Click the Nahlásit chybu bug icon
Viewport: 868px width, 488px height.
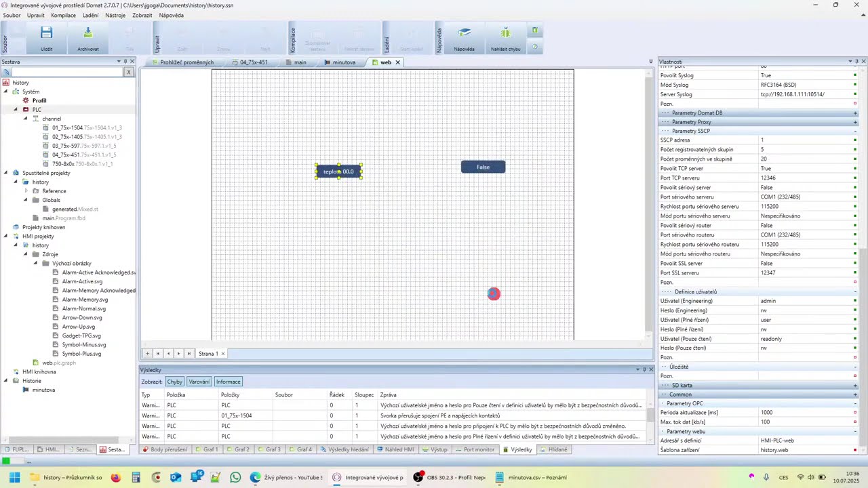click(505, 33)
